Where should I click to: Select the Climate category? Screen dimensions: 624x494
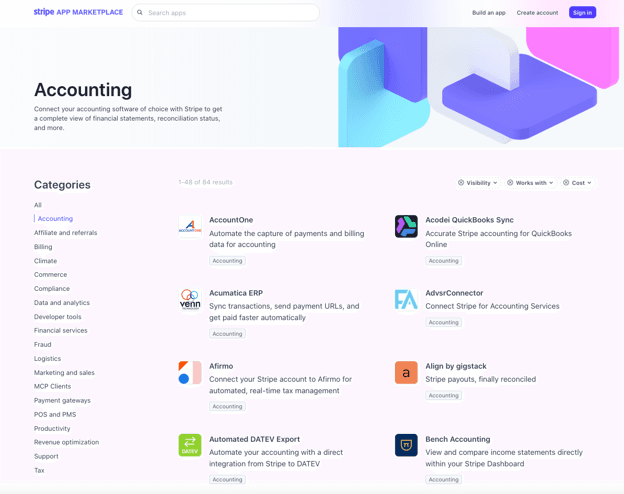coord(45,261)
